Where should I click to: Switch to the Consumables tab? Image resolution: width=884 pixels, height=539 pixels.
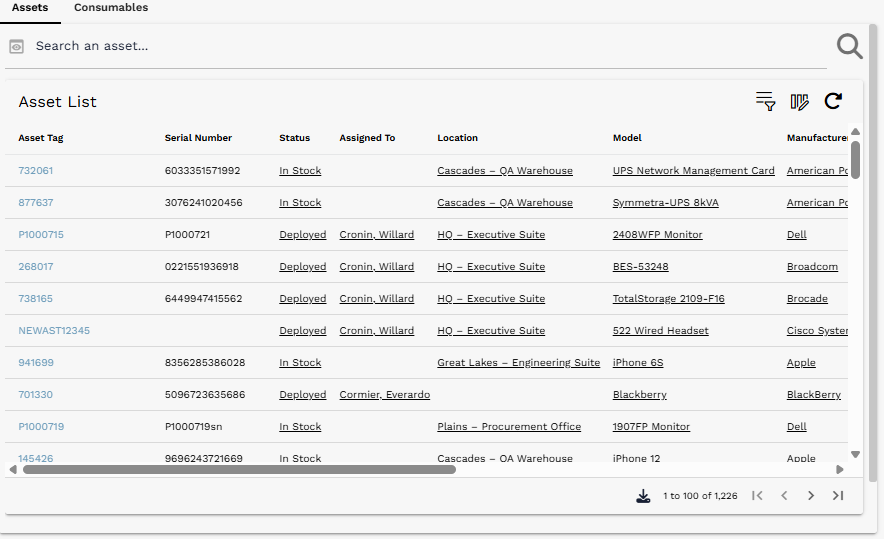point(111,8)
